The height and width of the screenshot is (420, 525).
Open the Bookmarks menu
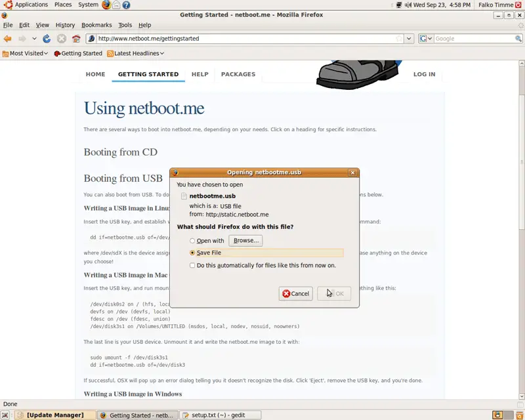pyautogui.click(x=96, y=25)
